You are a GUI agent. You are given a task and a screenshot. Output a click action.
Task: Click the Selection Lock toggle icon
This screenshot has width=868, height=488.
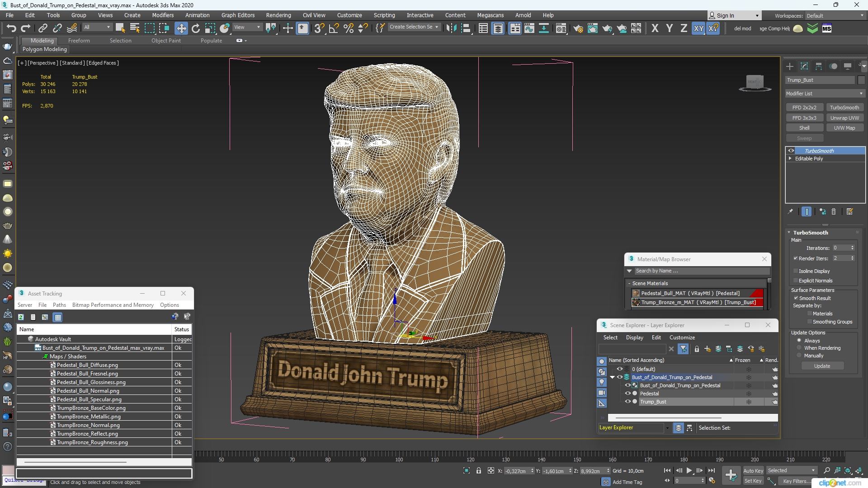point(479,471)
